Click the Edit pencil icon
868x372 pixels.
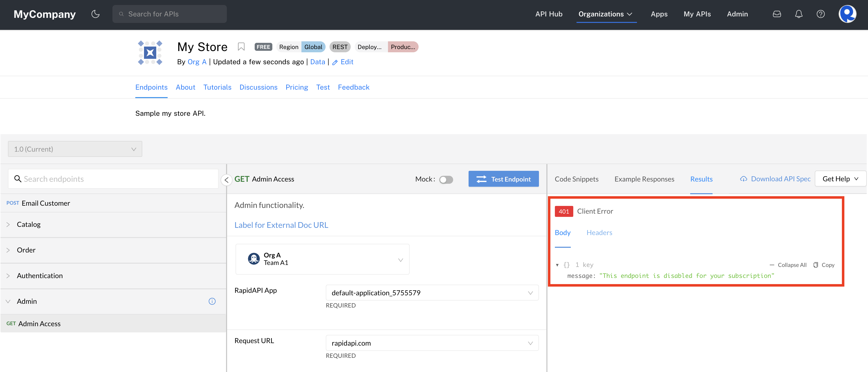coord(335,62)
